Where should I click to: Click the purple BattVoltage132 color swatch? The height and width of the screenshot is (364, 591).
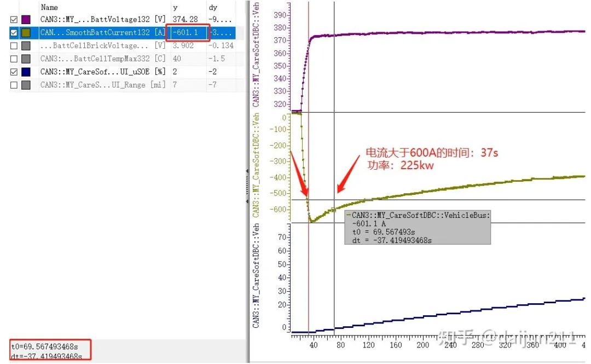coord(26,20)
